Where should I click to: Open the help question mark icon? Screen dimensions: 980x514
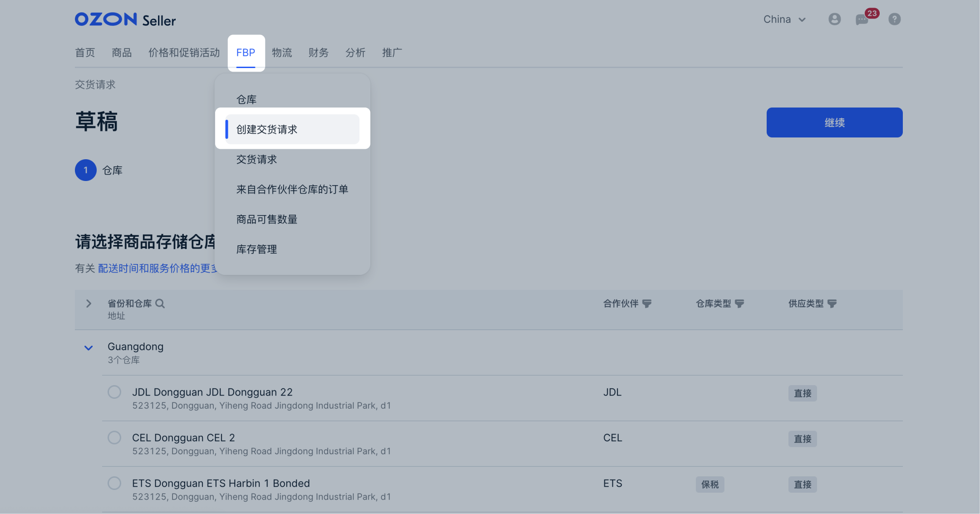tap(894, 19)
